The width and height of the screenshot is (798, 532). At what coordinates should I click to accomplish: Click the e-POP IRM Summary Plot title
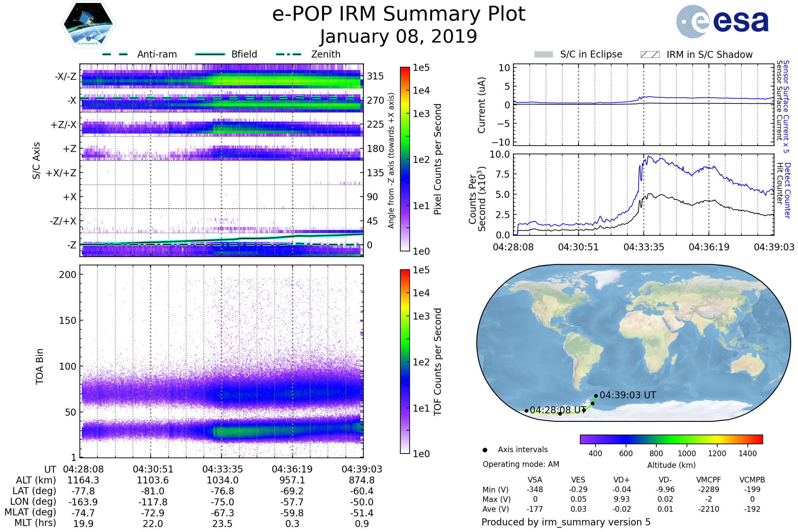399,14
